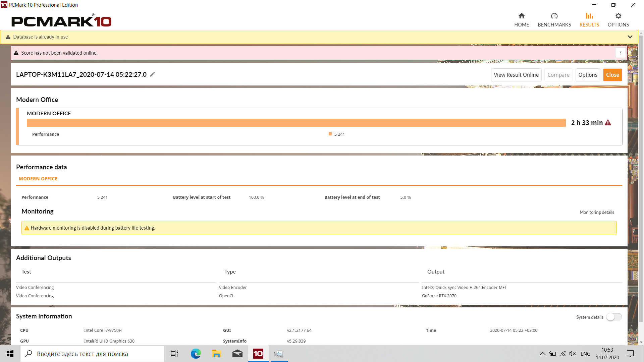Image resolution: width=644 pixels, height=362 pixels.
Task: Open Microsoft Edge from taskbar
Action: (196, 354)
